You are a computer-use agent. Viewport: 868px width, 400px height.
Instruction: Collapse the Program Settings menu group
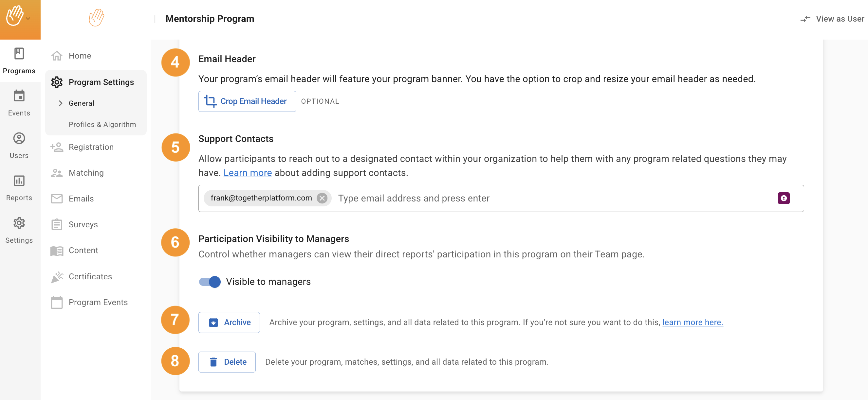tap(101, 82)
